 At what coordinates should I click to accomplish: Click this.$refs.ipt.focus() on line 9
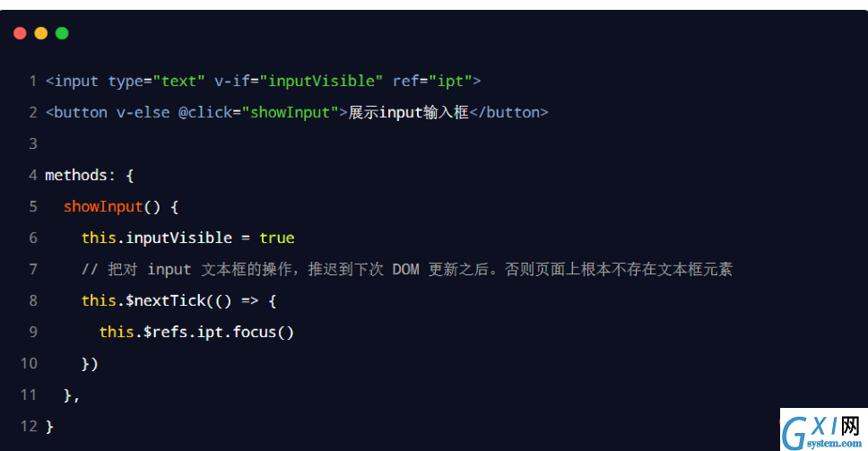196,332
